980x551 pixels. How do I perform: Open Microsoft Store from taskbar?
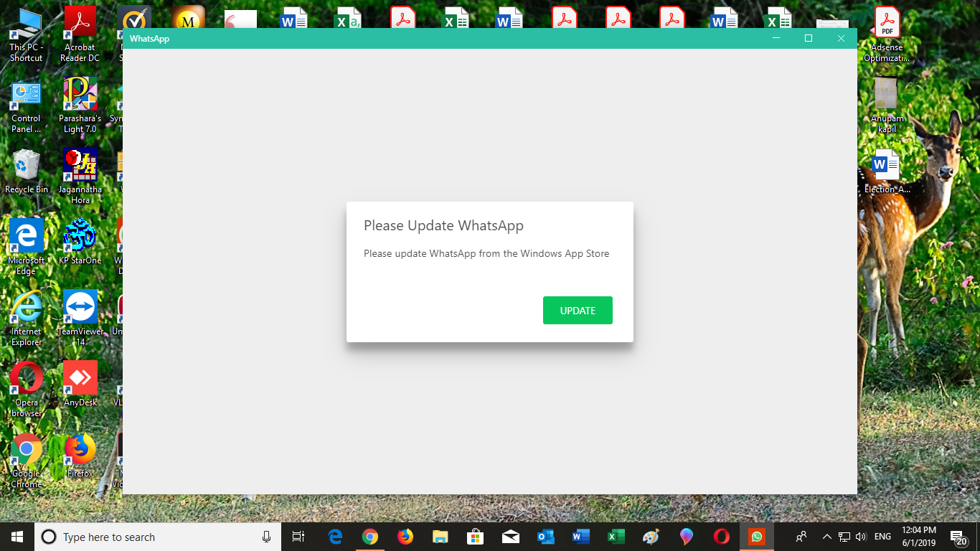click(x=476, y=537)
